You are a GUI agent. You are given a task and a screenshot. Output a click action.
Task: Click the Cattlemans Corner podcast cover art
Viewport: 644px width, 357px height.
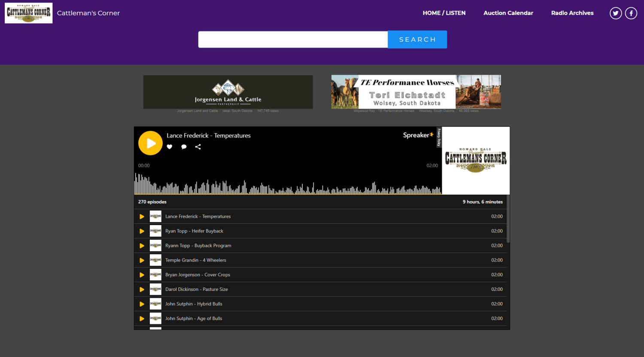point(476,161)
